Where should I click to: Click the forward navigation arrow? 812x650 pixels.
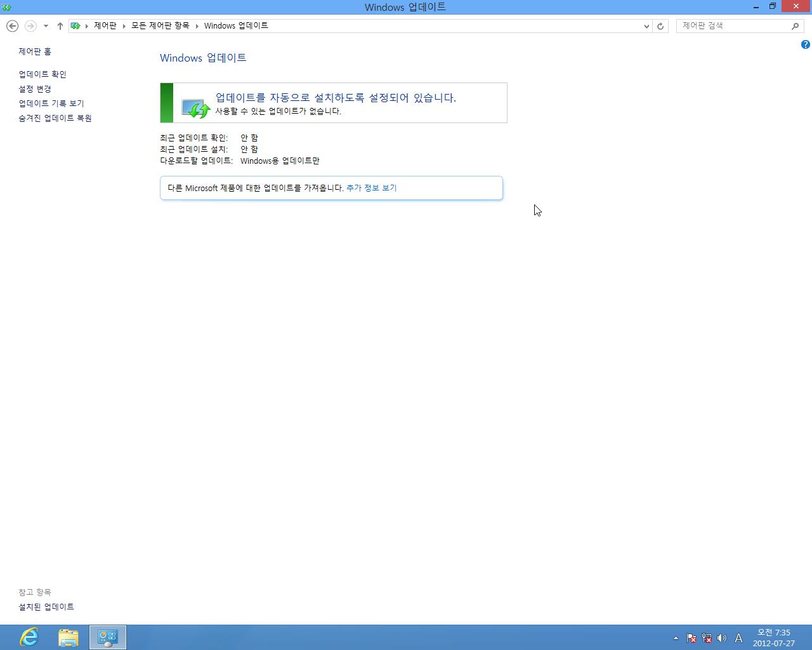30,26
